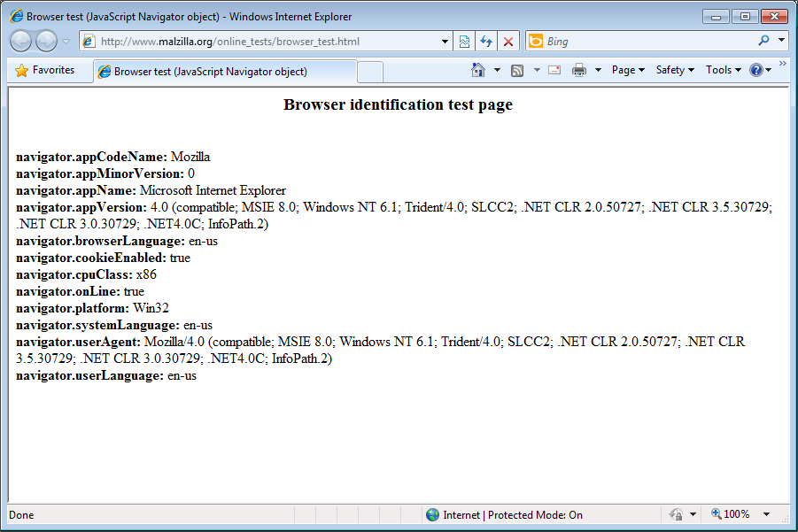
Task: Click the navigator.cookieEnabled label
Action: [91, 258]
